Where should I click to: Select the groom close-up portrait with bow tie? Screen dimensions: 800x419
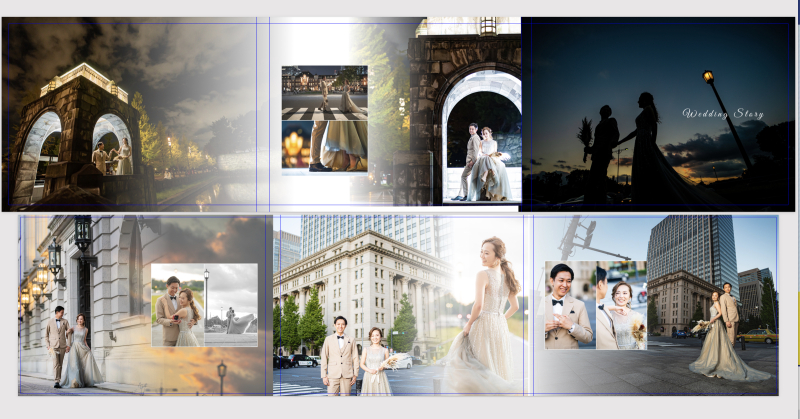(570, 305)
